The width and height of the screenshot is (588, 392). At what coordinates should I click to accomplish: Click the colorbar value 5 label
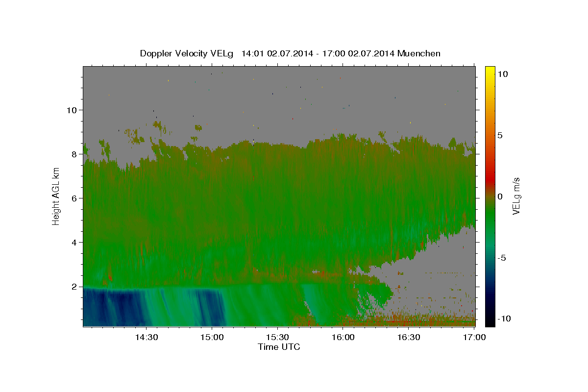[x=500, y=135]
